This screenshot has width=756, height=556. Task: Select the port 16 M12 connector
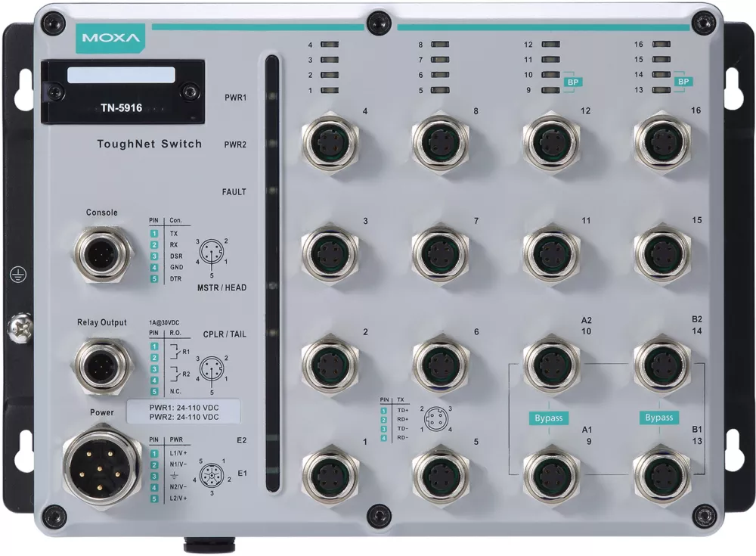coord(662,142)
